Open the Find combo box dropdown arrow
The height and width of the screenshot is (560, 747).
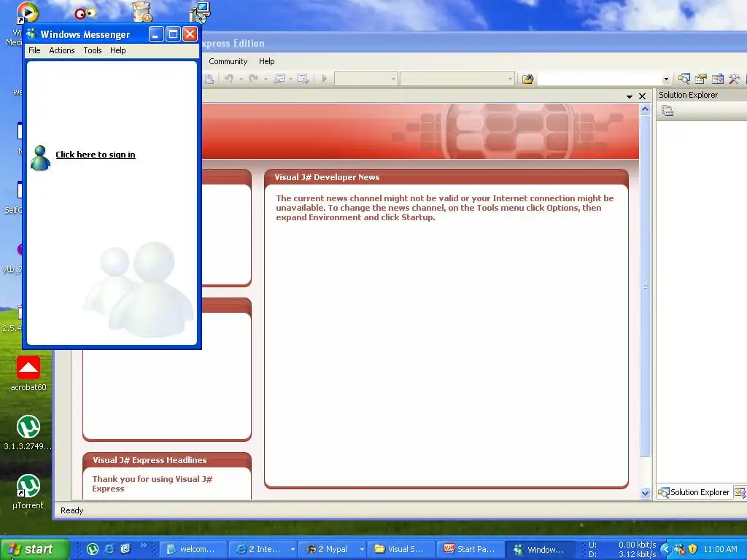click(666, 79)
